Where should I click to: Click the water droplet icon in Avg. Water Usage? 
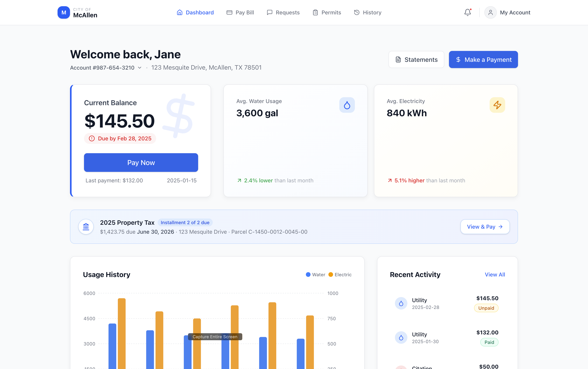347,105
